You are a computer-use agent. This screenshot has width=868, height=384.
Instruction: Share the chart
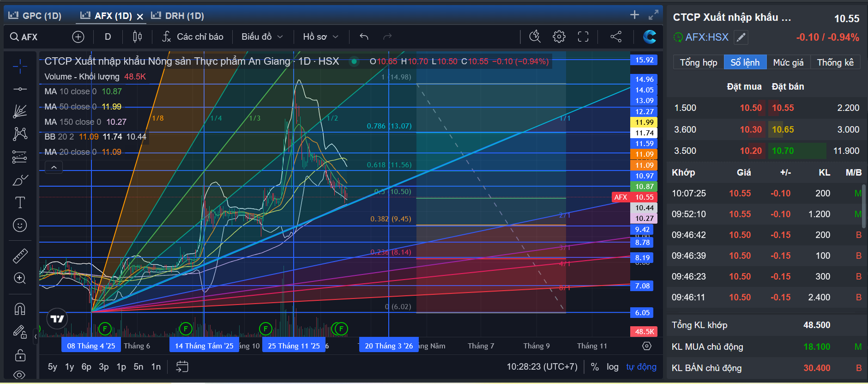coord(616,37)
